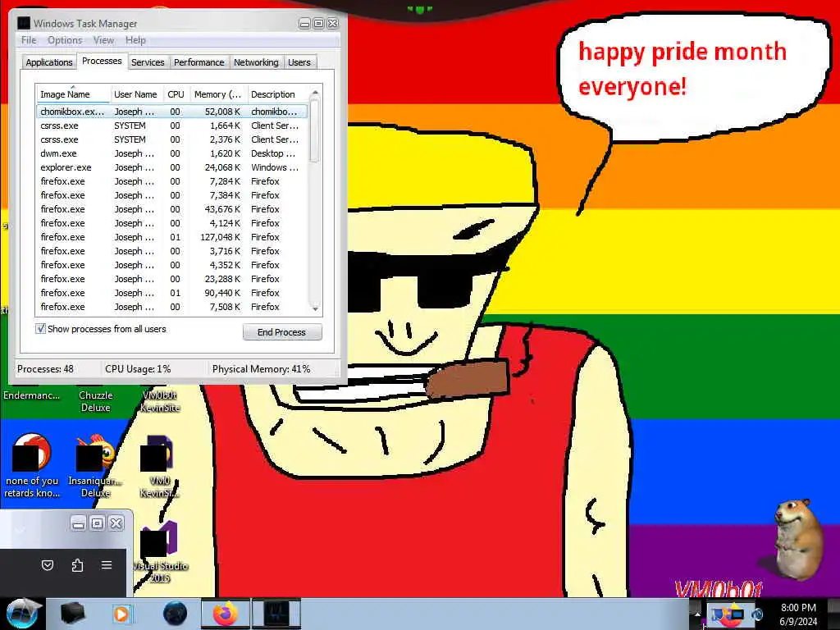The image size is (840, 630).
Task: Click the 7,508 K memory cell
Action: [225, 307]
